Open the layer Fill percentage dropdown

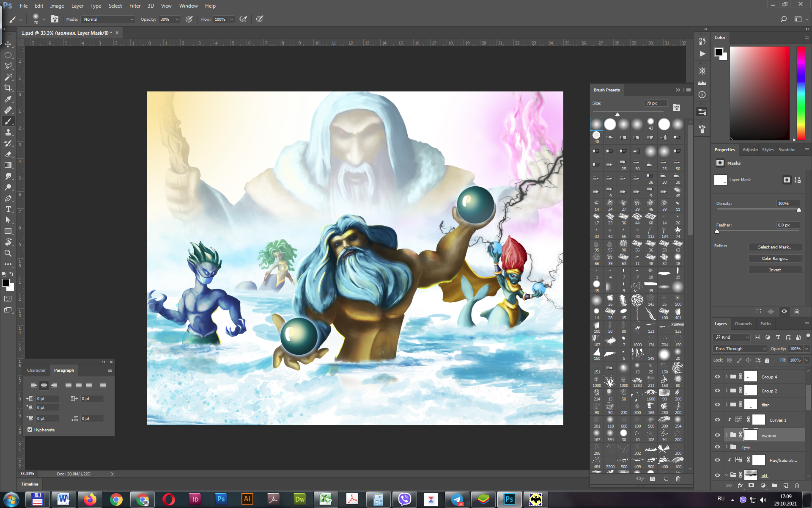(807, 360)
